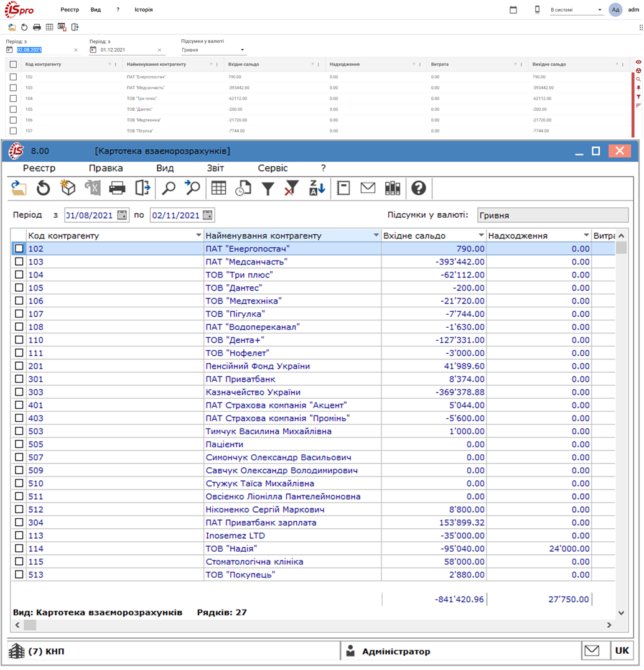Click the document with clock icon
Viewport: 644px width, 670px height.
[x=243, y=188]
